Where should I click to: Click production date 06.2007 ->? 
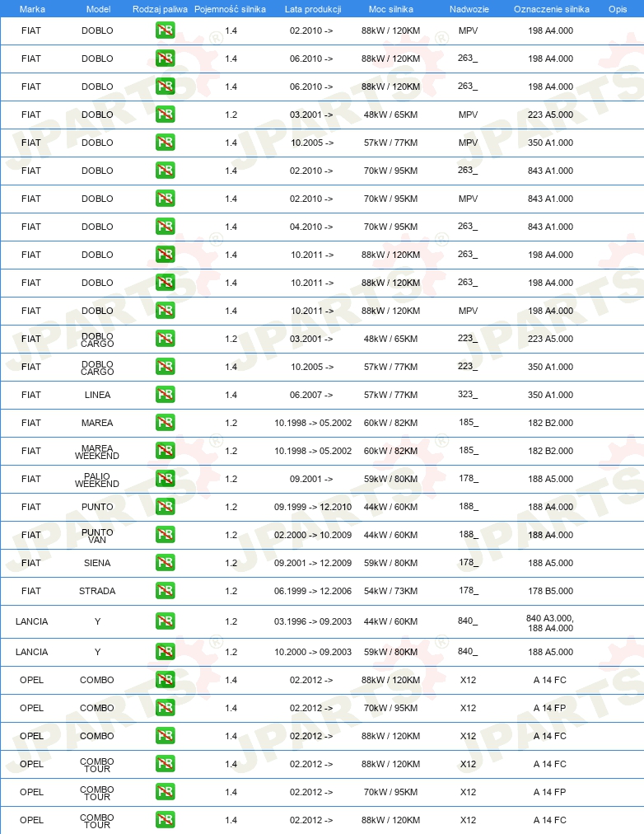pyautogui.click(x=311, y=395)
